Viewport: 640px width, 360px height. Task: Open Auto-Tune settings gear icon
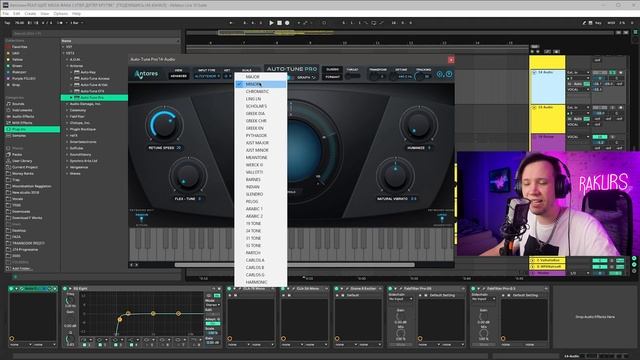[440, 74]
